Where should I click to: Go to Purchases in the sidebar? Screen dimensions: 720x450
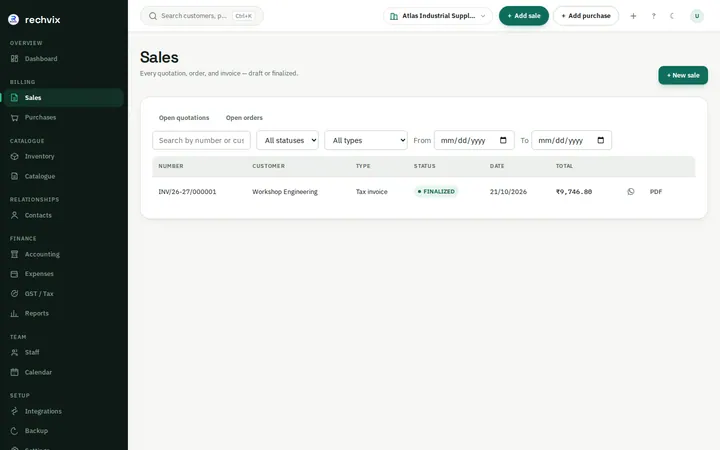click(x=63, y=118)
